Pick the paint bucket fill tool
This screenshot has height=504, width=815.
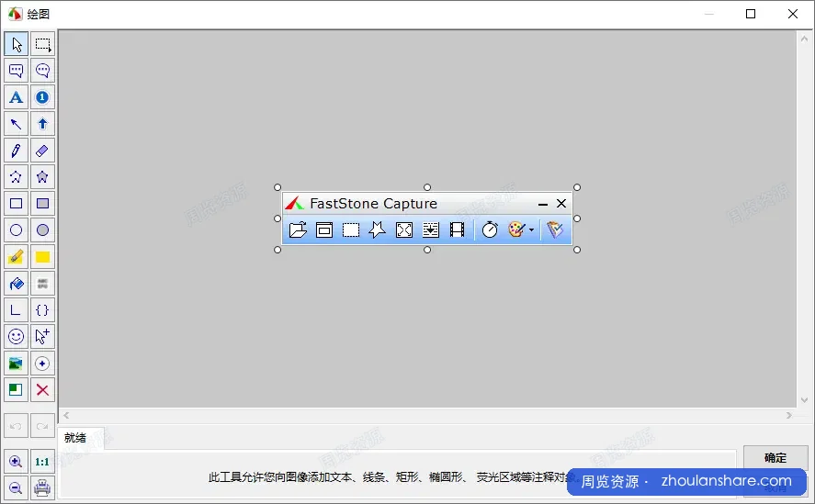17,284
